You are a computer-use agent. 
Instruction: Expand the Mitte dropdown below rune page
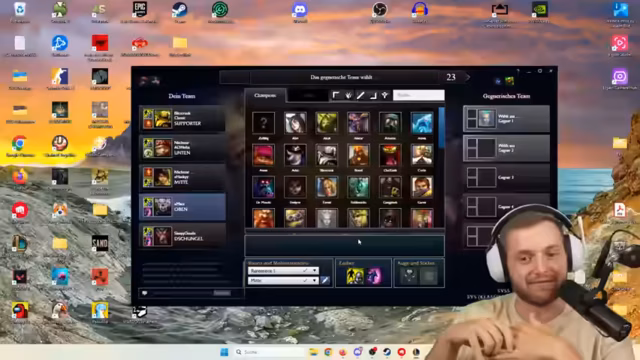(283, 280)
